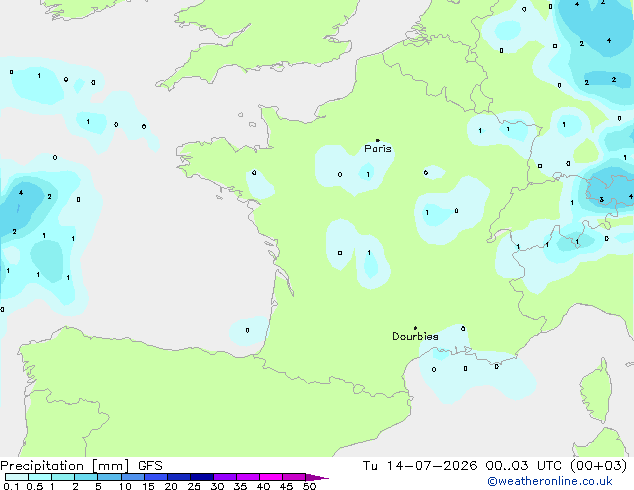The height and width of the screenshot is (490, 634).
Task: Click the 'Tu 14-07-2026 00..03 UTC' forecast time
Action: coord(462,466)
